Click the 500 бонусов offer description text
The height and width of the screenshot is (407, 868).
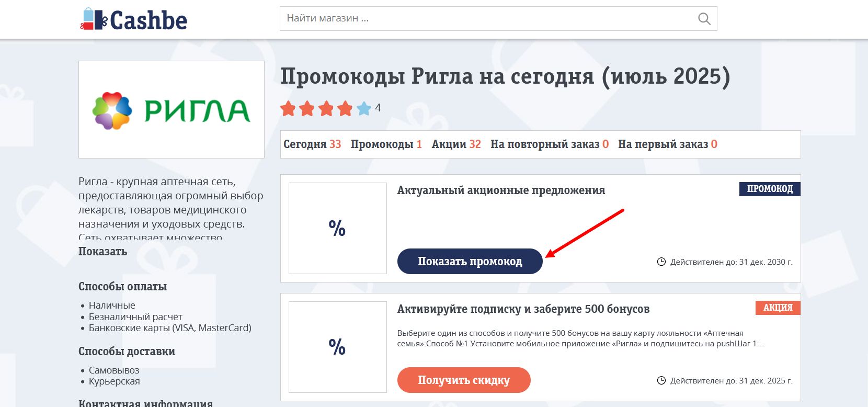coord(581,338)
